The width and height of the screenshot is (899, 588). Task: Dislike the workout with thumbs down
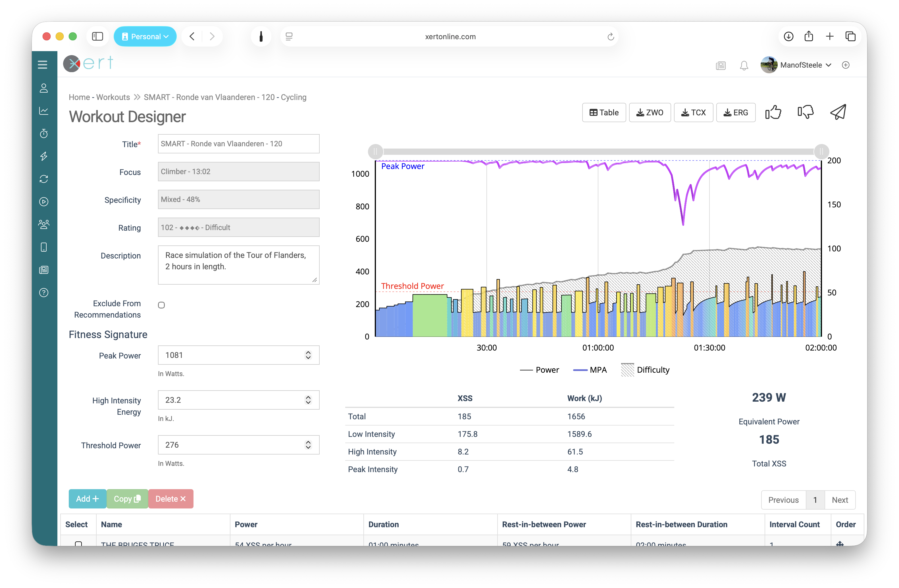click(805, 112)
